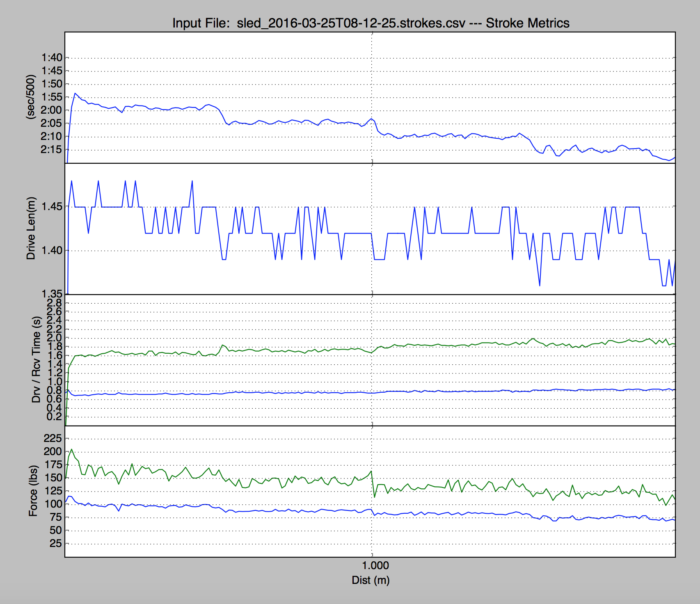Image resolution: width=700 pixels, height=604 pixels.
Task: Click the highest peak of green force curve
Action: (x=72, y=449)
